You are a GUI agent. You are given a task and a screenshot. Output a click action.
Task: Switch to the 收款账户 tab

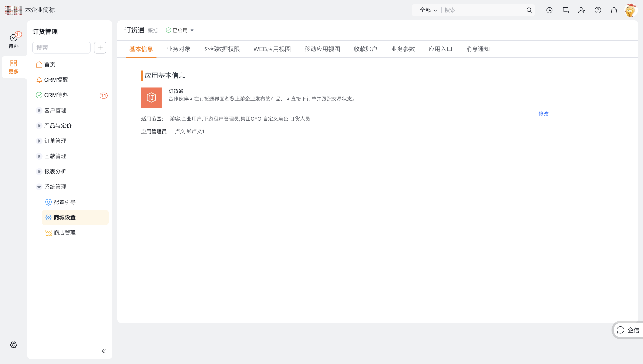(366, 49)
